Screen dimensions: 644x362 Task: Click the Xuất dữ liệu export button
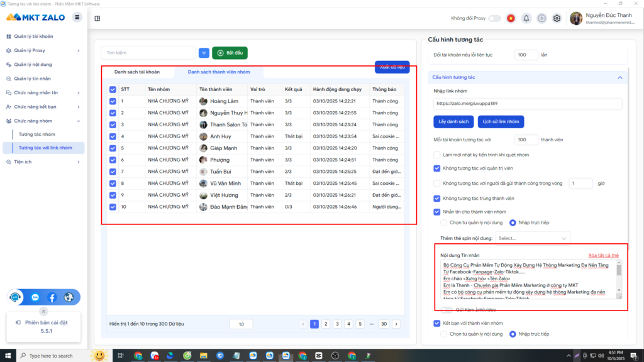392,67
